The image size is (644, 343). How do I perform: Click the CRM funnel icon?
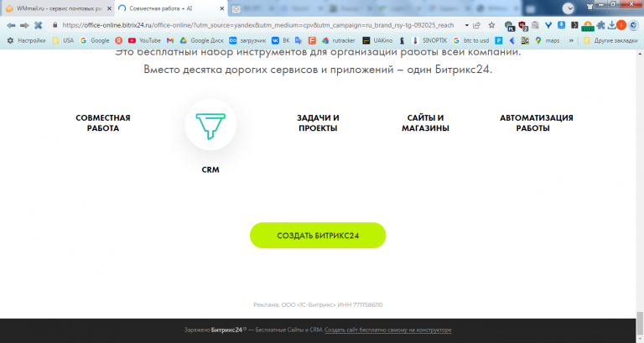210,125
